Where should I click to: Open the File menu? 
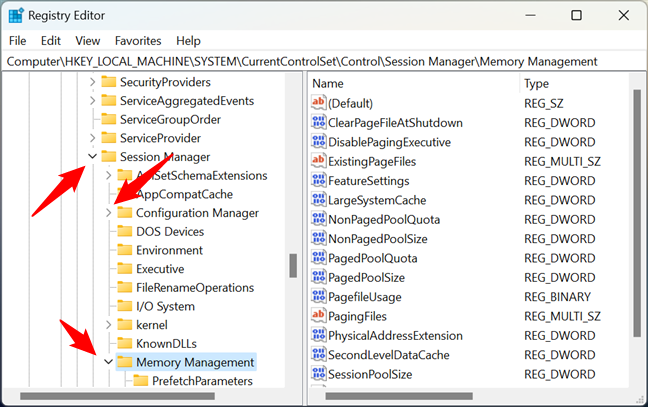coord(17,41)
